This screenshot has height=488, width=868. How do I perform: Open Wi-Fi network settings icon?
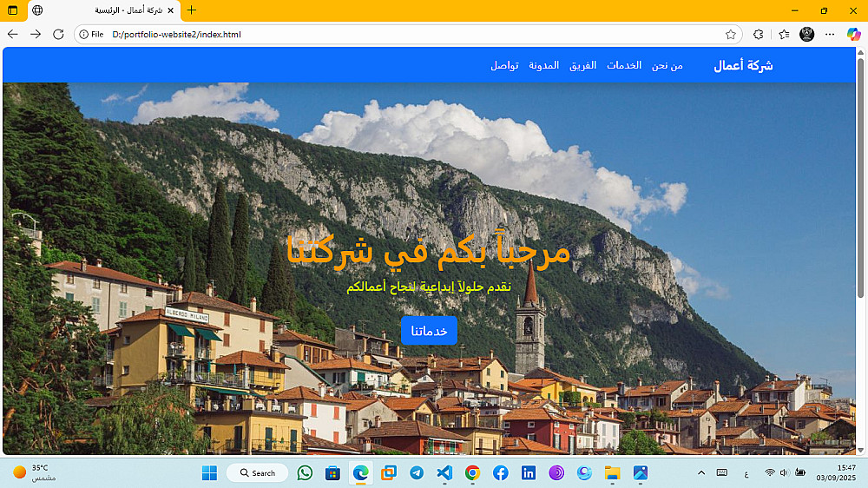(769, 472)
